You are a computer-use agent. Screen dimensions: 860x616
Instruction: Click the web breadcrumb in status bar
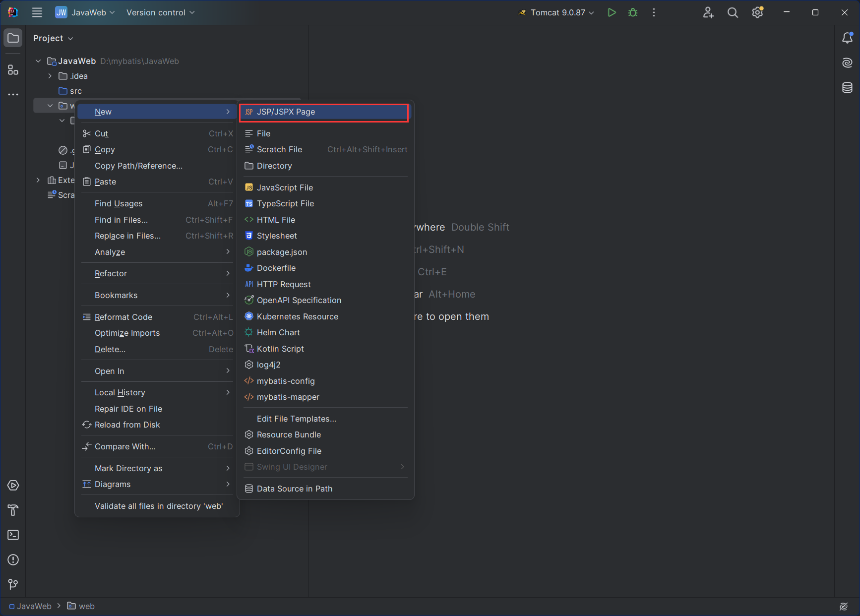(86, 606)
